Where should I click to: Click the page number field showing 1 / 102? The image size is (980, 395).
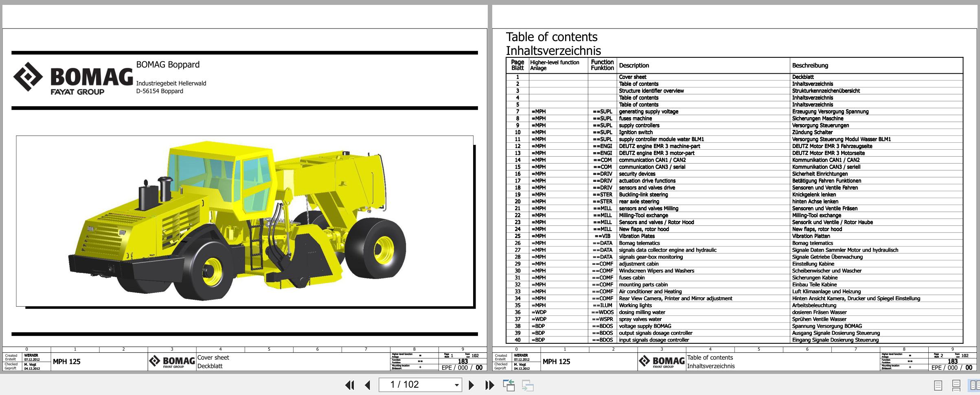[415, 385]
